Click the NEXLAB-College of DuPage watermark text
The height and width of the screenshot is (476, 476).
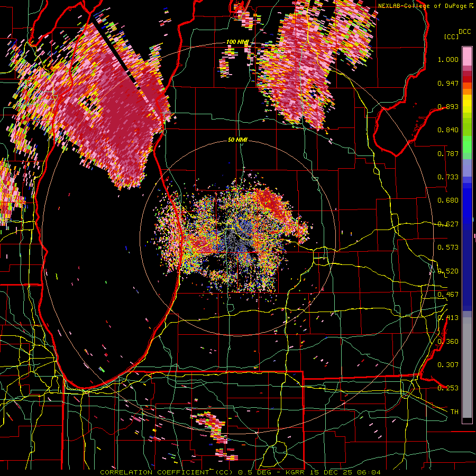click(425, 6)
